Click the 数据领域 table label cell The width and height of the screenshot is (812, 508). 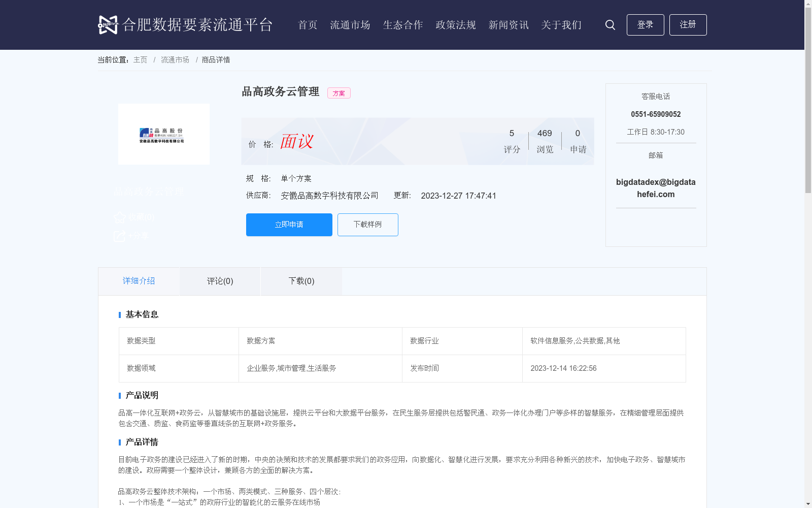pyautogui.click(x=179, y=368)
